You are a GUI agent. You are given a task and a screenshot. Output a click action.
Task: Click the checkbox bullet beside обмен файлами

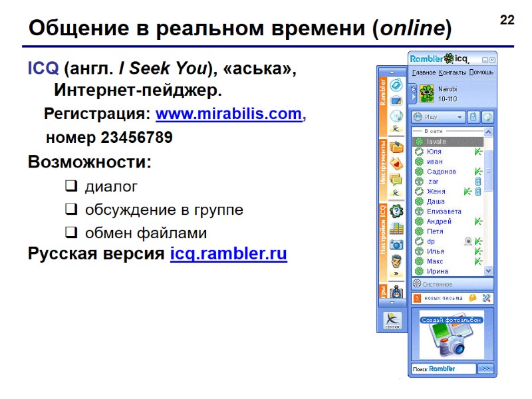(71, 232)
